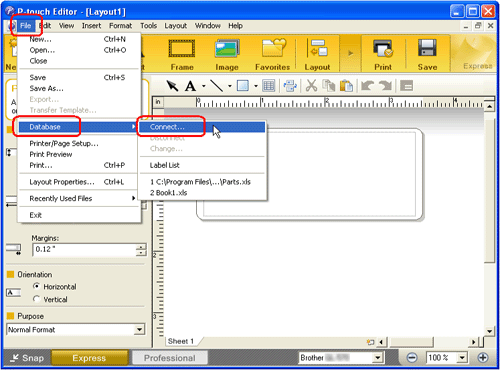Click the Undo arrow icon

pos(368,86)
